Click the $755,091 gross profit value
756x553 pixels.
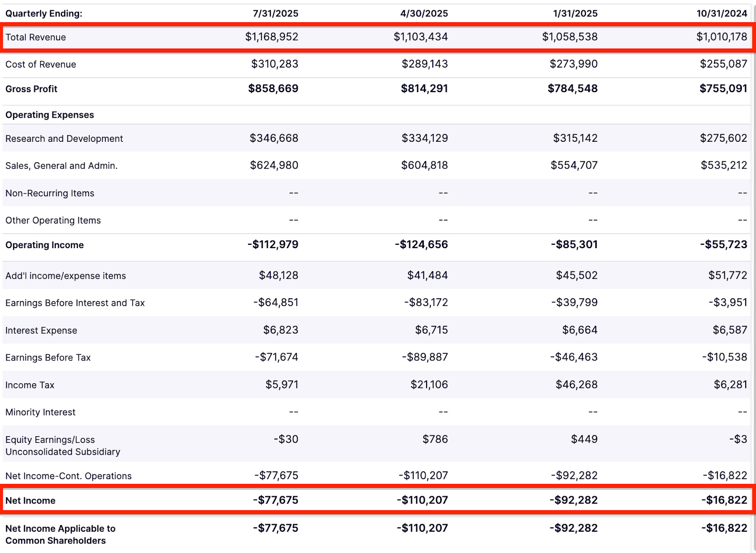tap(723, 88)
